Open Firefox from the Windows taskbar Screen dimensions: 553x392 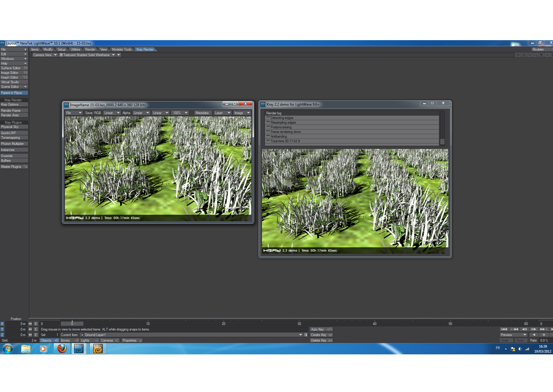pos(62,349)
